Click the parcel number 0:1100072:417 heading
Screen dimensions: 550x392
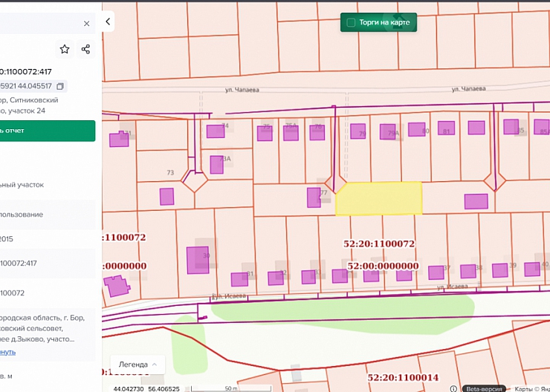pyautogui.click(x=26, y=72)
